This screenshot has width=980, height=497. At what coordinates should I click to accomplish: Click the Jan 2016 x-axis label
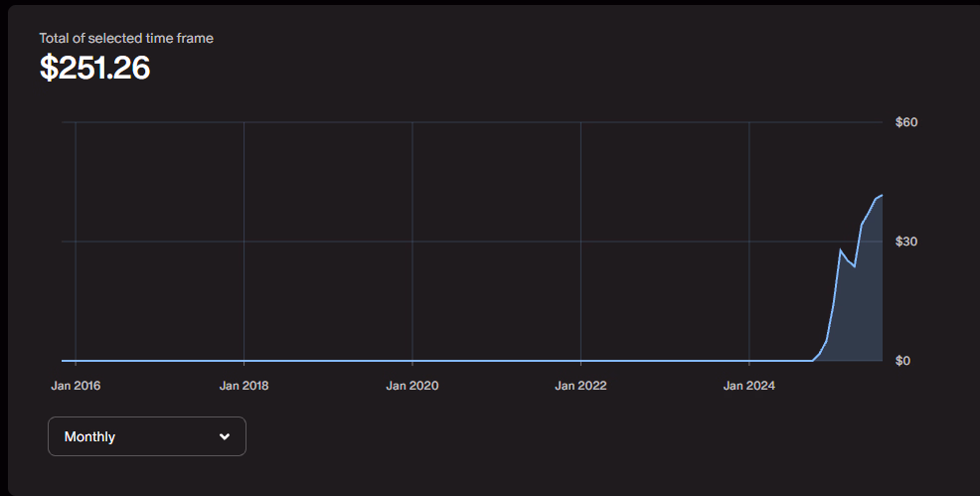click(x=76, y=385)
